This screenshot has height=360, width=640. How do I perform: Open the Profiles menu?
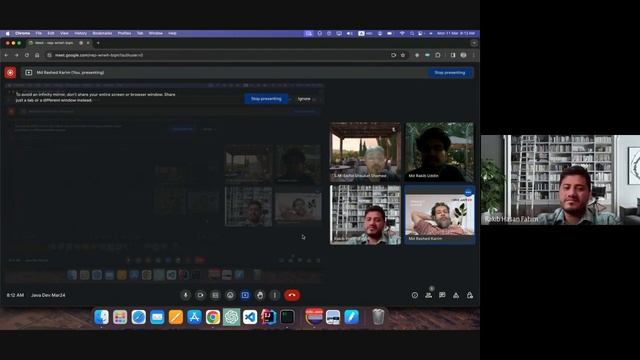[124, 33]
